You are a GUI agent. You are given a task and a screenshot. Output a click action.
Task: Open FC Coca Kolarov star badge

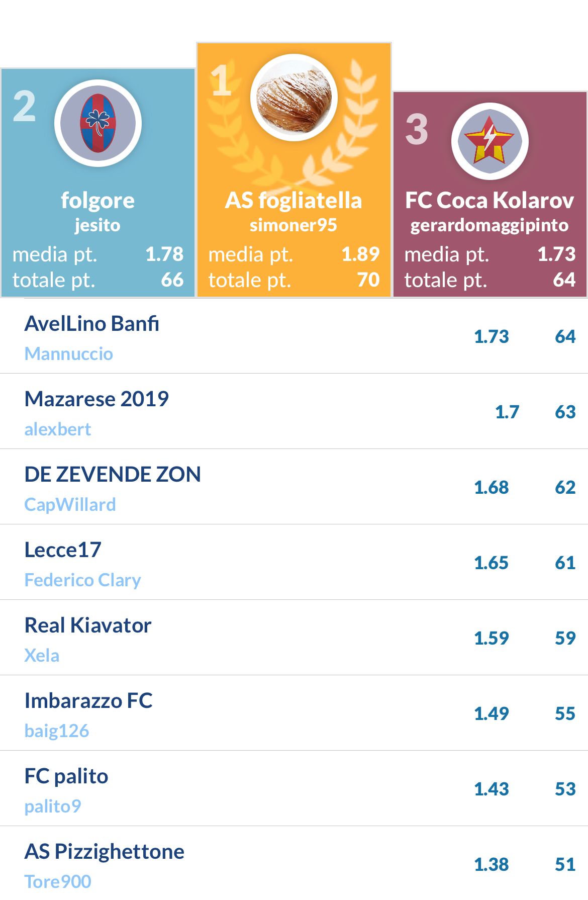point(490,141)
